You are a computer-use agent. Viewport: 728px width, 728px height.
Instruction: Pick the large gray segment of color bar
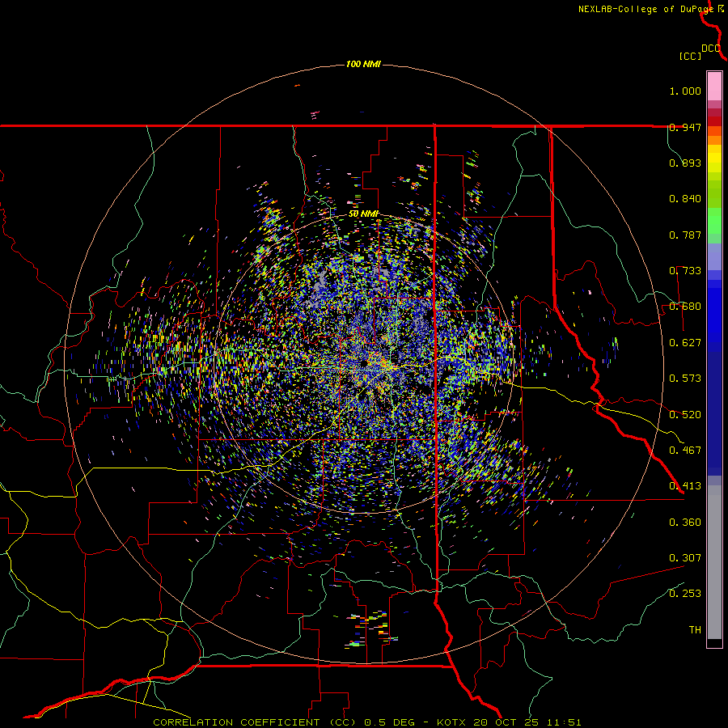coord(714,562)
